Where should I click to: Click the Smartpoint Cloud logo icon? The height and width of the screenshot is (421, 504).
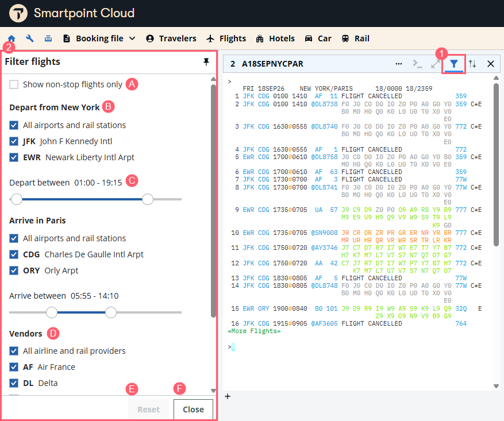pyautogui.click(x=18, y=13)
